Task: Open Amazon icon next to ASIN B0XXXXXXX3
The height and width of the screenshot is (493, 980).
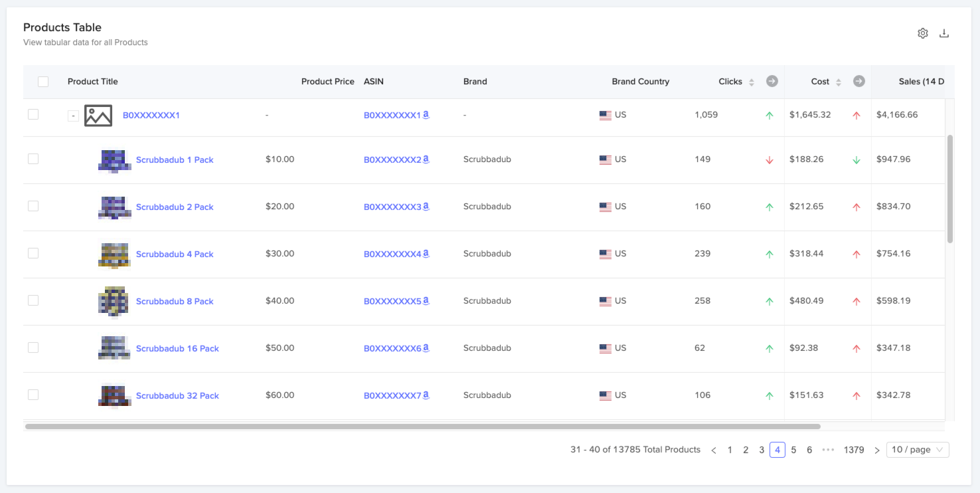Action: click(x=426, y=207)
